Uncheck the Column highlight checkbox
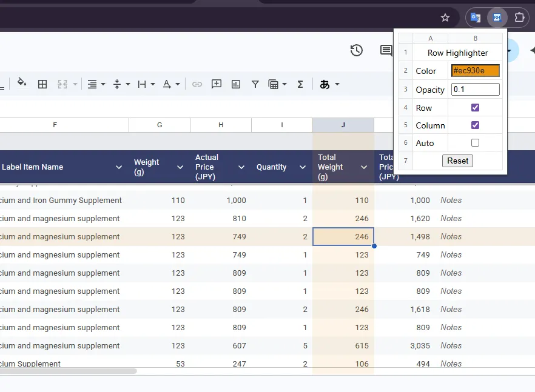The image size is (535, 392). (x=475, y=125)
